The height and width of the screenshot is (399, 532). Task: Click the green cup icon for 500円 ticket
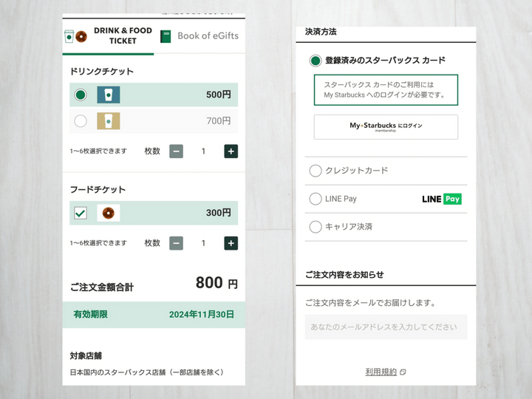click(x=109, y=95)
